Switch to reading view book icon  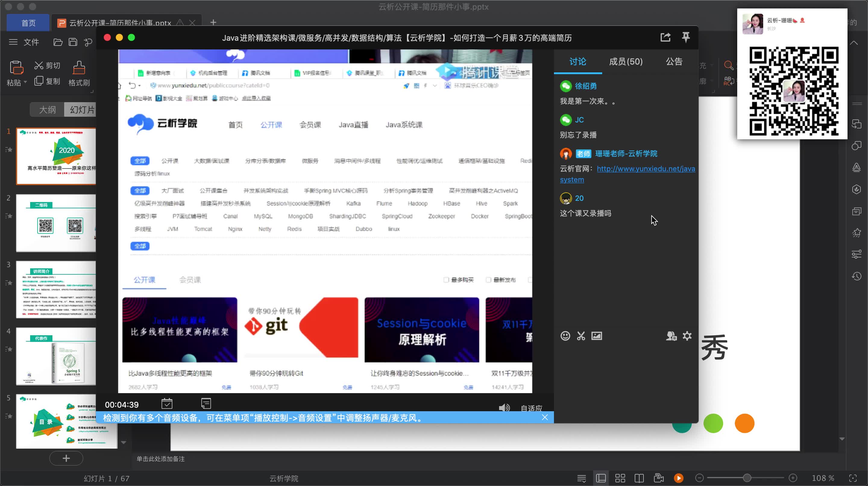639,478
